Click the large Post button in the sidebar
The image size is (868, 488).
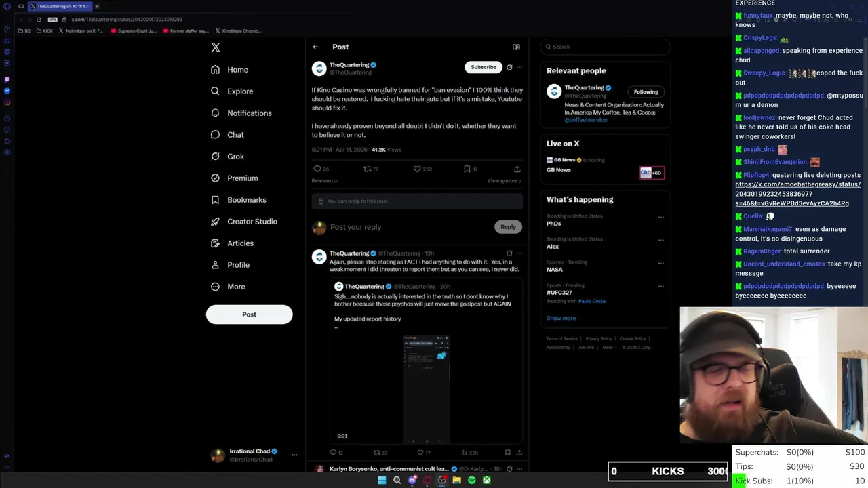tap(249, 314)
